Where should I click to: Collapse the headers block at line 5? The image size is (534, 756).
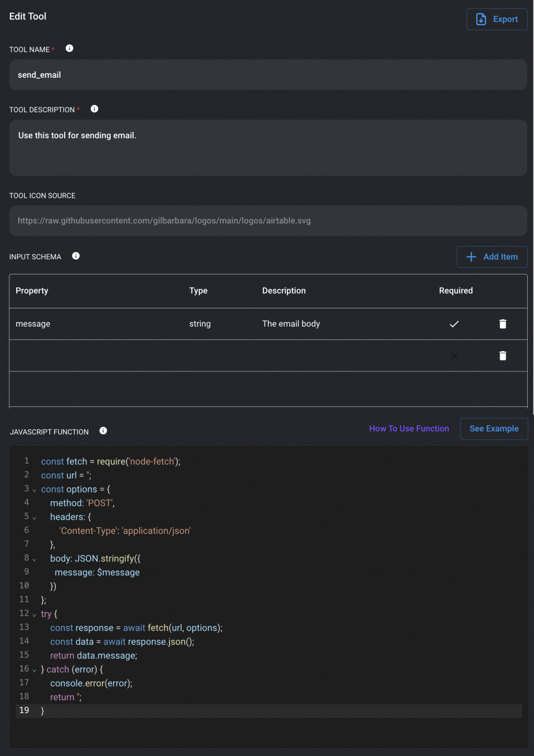(x=34, y=518)
